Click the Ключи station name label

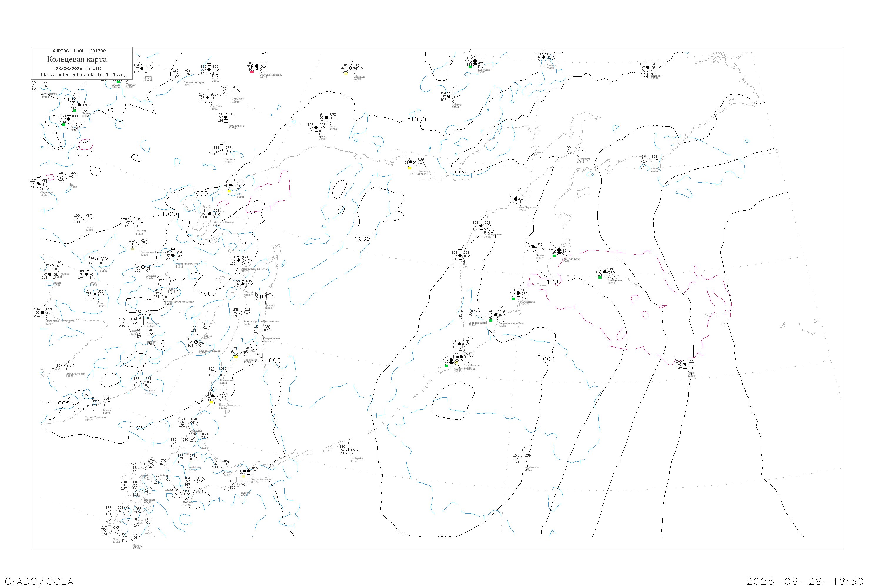(x=540, y=256)
